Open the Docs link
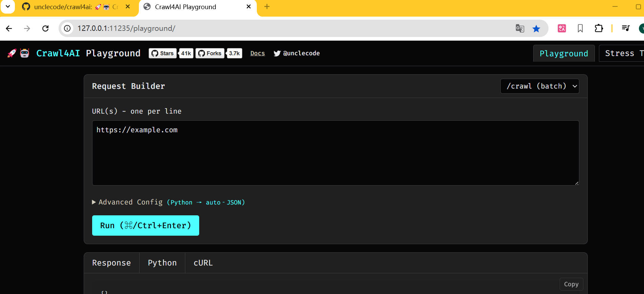This screenshot has width=644, height=294. click(257, 53)
